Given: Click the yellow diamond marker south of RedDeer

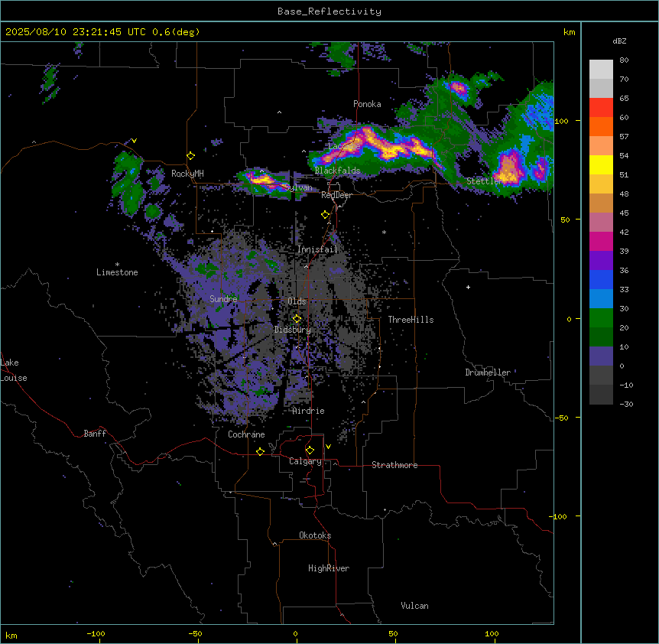Looking at the screenshot, I should point(325,215).
